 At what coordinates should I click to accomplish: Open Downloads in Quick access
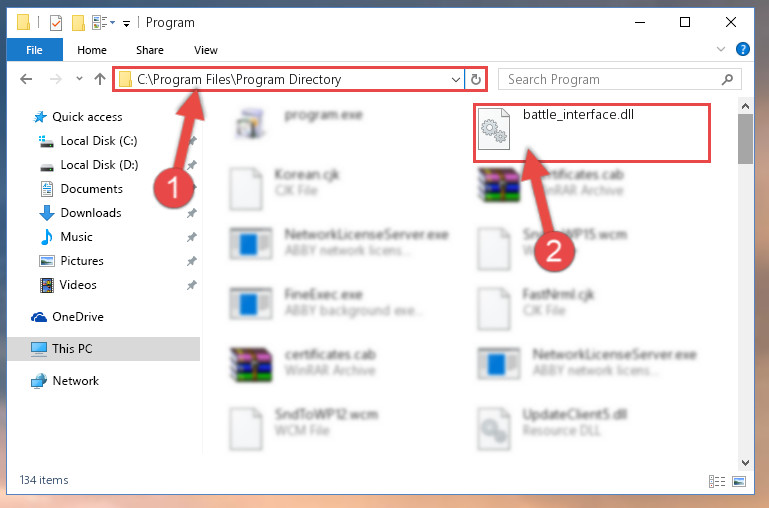coord(91,213)
